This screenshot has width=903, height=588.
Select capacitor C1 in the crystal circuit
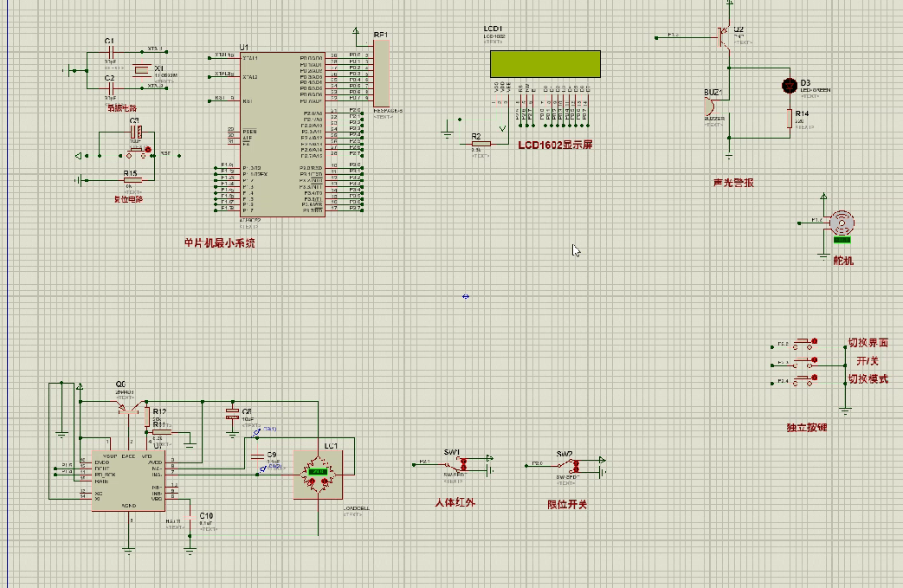pos(111,52)
